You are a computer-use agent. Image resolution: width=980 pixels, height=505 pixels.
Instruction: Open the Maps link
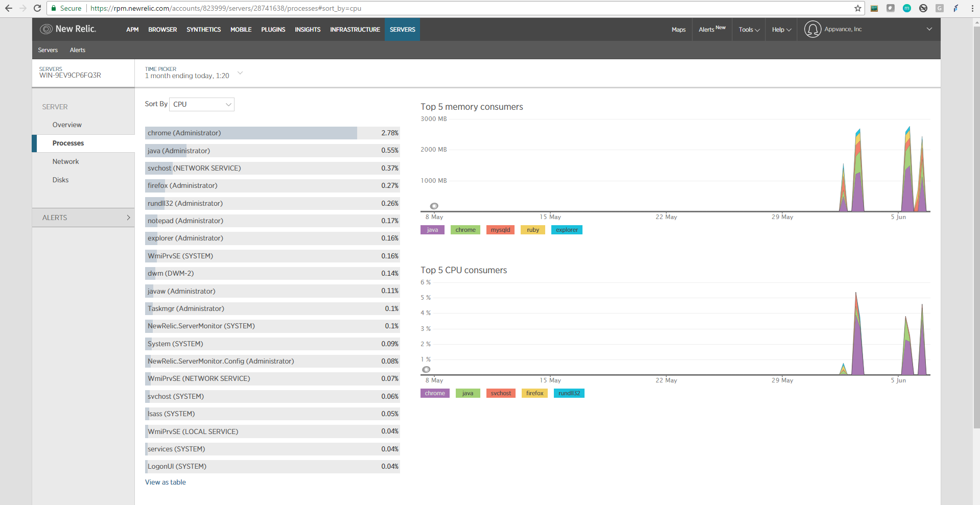point(679,30)
